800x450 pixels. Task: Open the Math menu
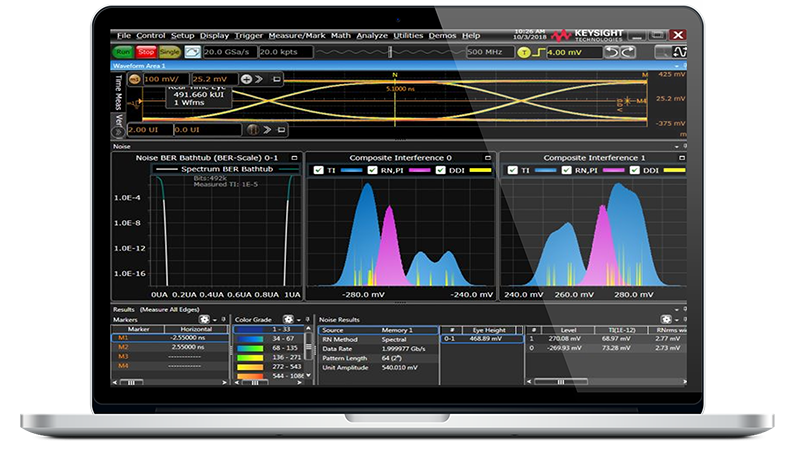click(x=340, y=36)
